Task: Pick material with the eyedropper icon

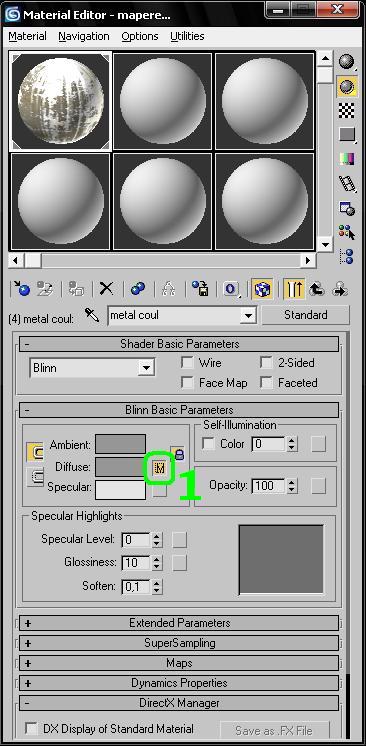Action: (x=91, y=314)
